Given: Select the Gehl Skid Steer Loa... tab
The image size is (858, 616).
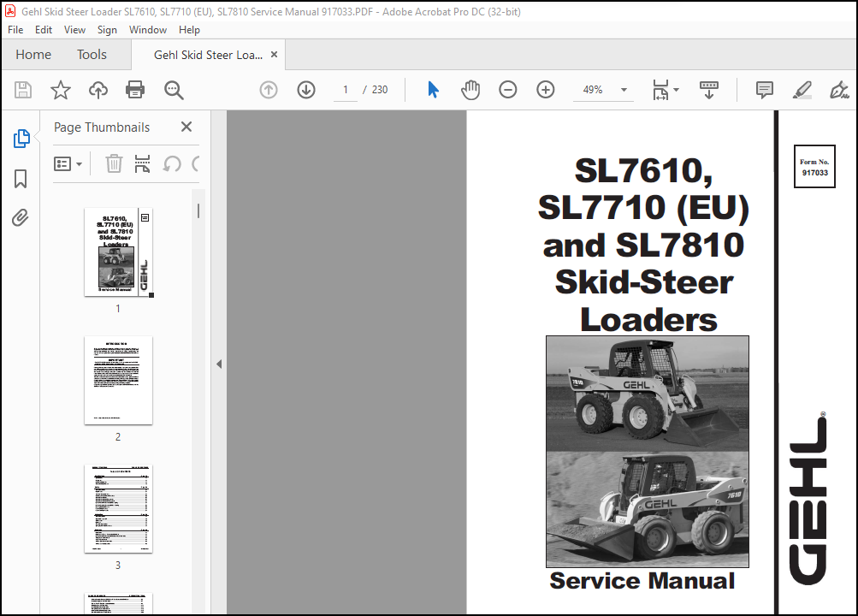Looking at the screenshot, I should point(208,55).
